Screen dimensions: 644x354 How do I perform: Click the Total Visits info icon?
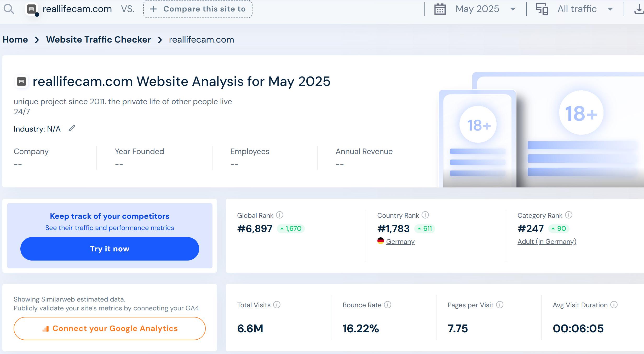tap(277, 305)
